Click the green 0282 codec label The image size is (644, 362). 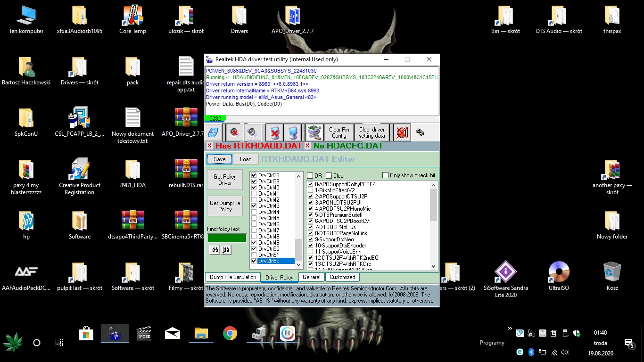tap(215, 118)
